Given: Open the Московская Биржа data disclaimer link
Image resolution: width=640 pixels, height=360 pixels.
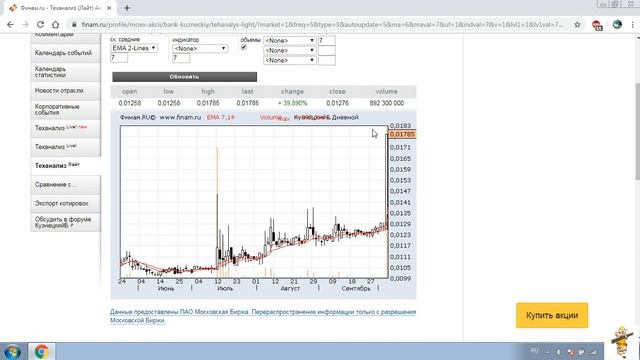Looking at the screenshot, I should click(263, 316).
